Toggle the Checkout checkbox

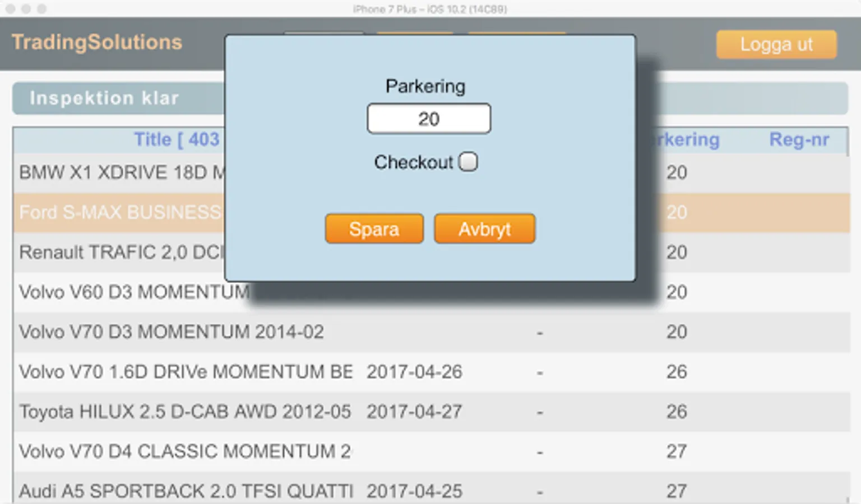click(x=468, y=162)
